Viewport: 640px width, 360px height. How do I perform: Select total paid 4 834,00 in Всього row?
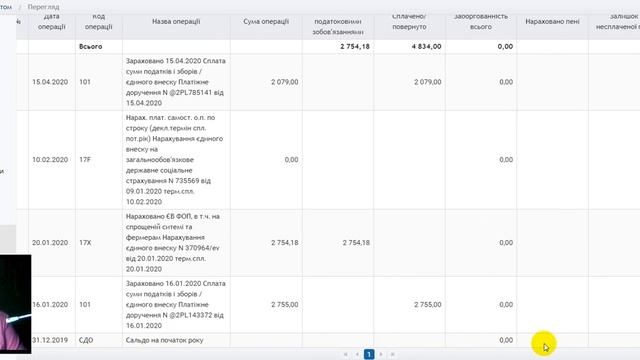[427, 47]
